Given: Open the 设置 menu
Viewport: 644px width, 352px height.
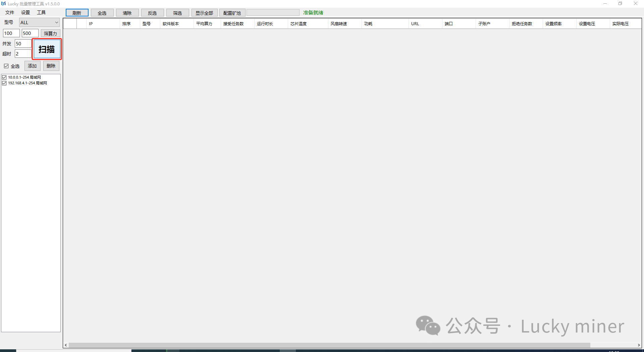Looking at the screenshot, I should coord(25,12).
